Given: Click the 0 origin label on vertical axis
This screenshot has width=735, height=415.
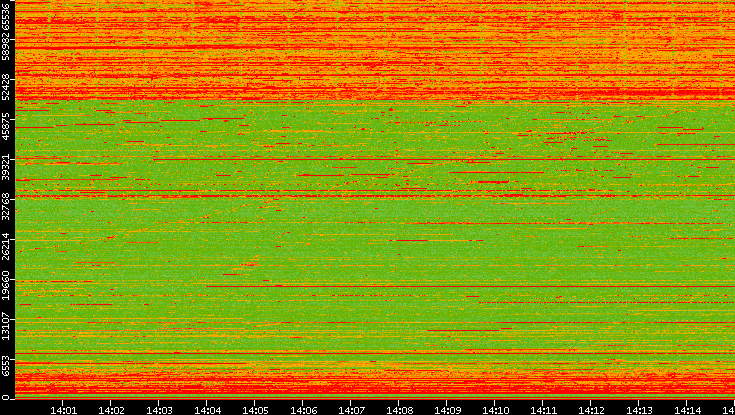Looking at the screenshot, I should (x=7, y=396).
